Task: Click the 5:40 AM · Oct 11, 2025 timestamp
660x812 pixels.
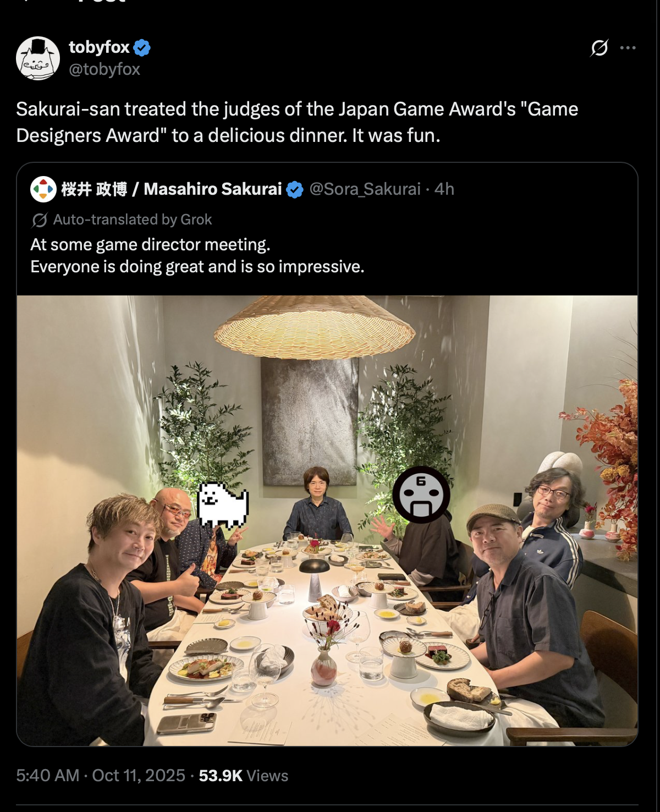Action: coord(101,776)
